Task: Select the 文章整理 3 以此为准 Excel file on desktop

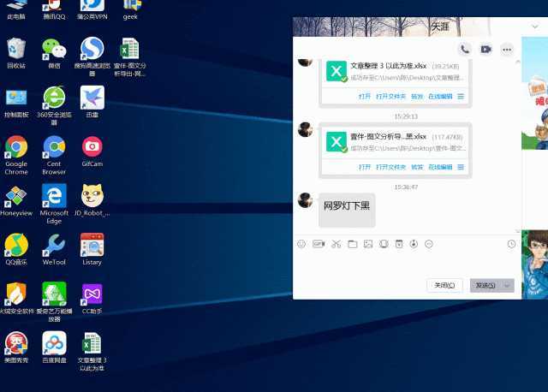Action: [92, 351]
